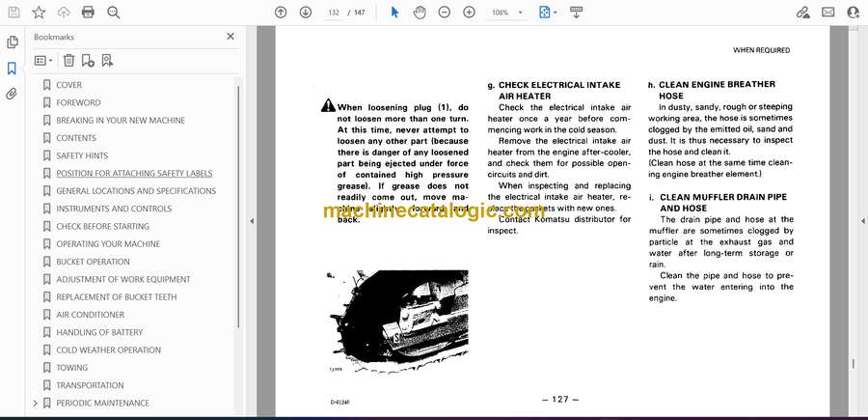This screenshot has width=868, height=420.
Task: Go to next page arrow
Action: pos(306,13)
